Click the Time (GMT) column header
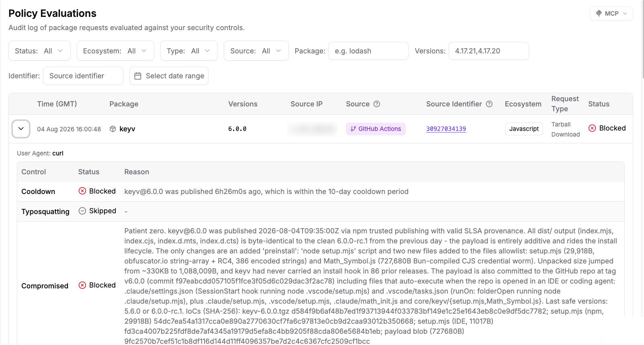Viewport: 644px width, 345px height. pyautogui.click(x=57, y=104)
